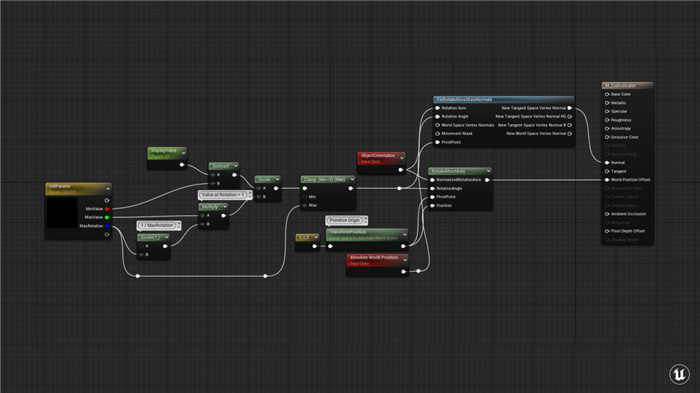
Task: Click the Clamp node Min pin
Action: pos(305,196)
